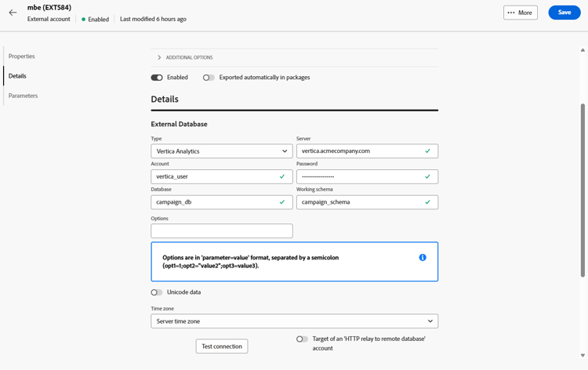
Task: Disable the Enabled toggle switch
Action: 157,78
